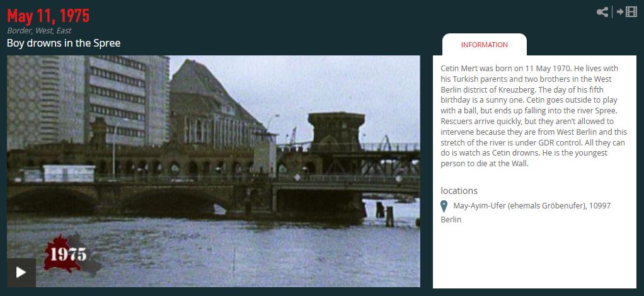
Task: Click the "Berlin" text ending the address
Action: (451, 220)
